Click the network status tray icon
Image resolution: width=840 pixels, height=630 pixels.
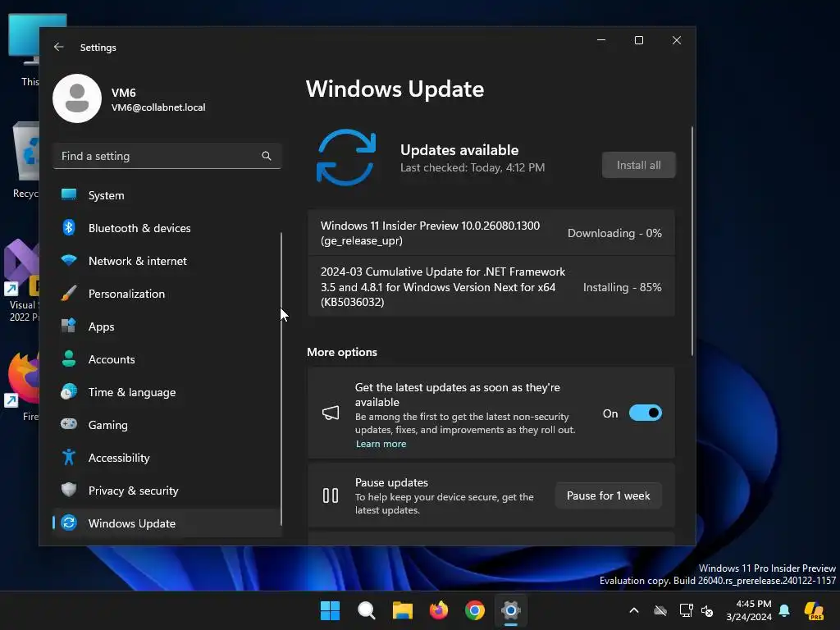pyautogui.click(x=687, y=610)
